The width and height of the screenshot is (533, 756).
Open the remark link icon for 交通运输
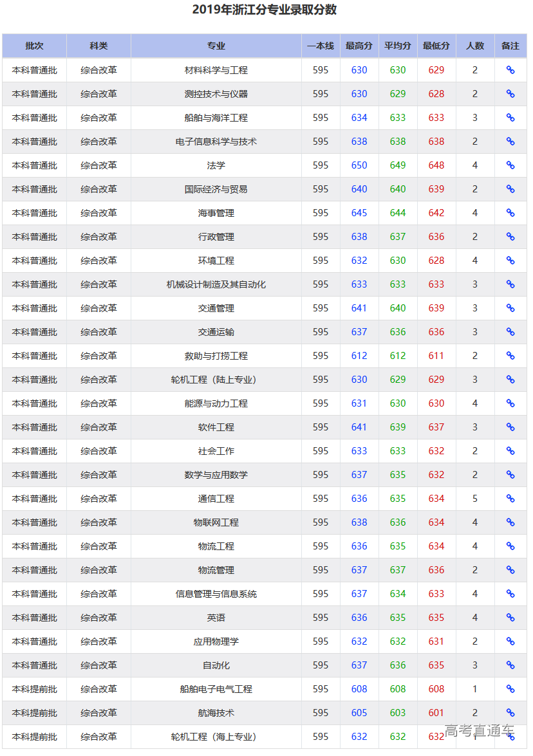[510, 332]
